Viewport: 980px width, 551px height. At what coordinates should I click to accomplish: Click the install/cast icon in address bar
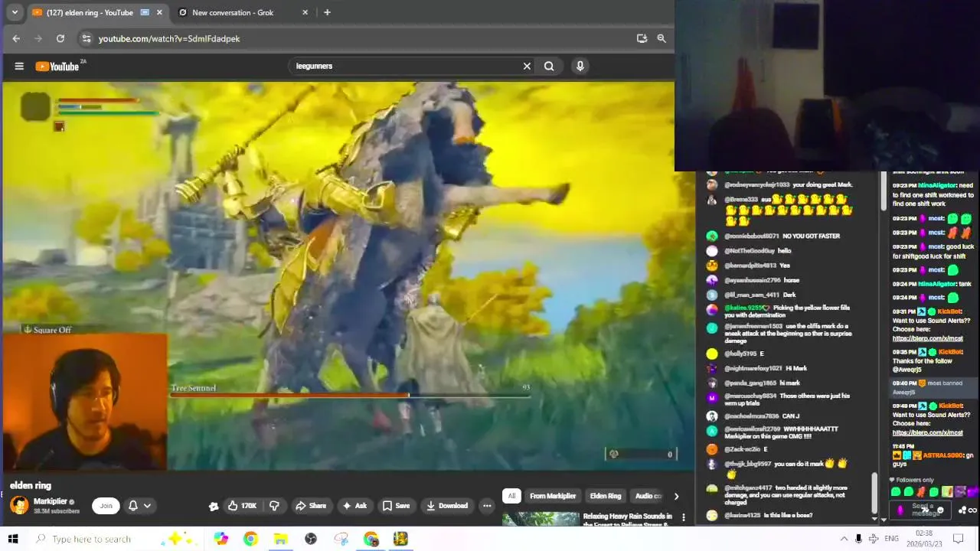[642, 38]
